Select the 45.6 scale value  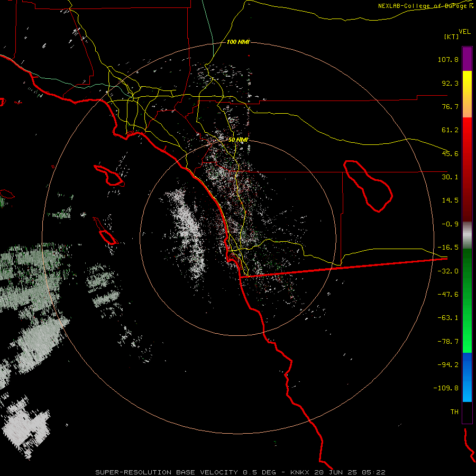[x=450, y=153]
